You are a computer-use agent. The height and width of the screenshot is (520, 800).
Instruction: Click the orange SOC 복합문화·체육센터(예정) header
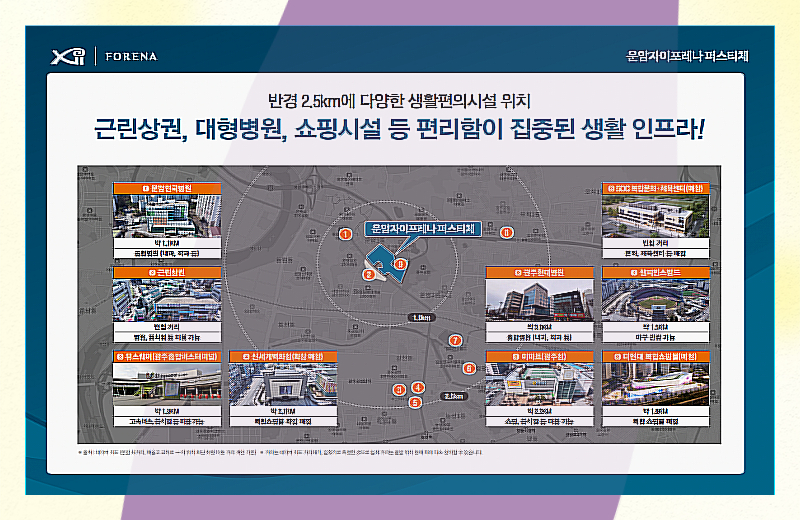(656, 188)
